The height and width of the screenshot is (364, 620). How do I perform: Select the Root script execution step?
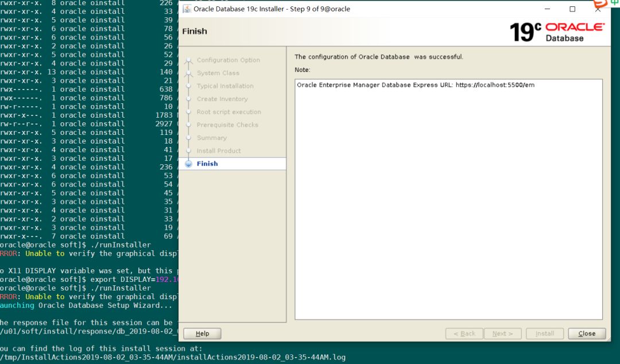click(x=229, y=112)
